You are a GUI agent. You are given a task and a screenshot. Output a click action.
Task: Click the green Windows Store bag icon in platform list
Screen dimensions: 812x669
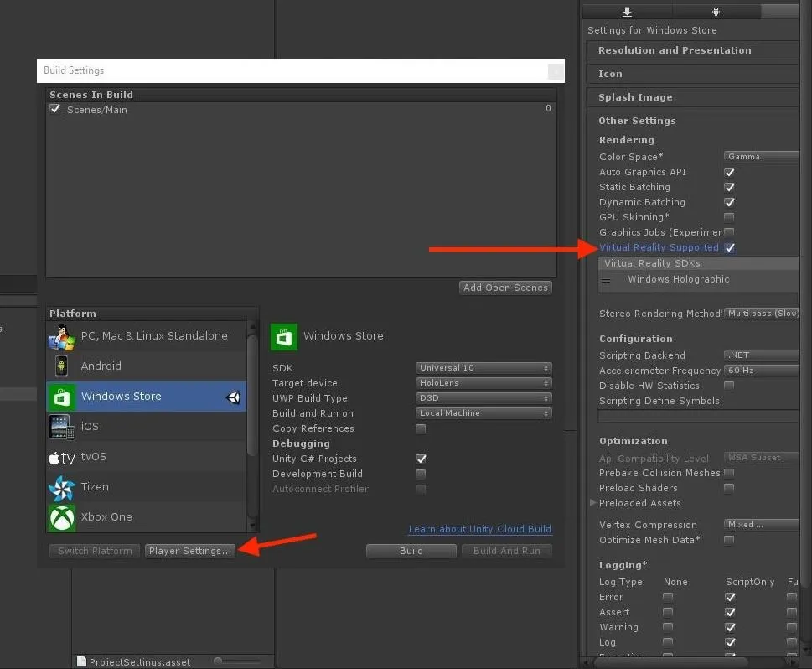click(62, 397)
